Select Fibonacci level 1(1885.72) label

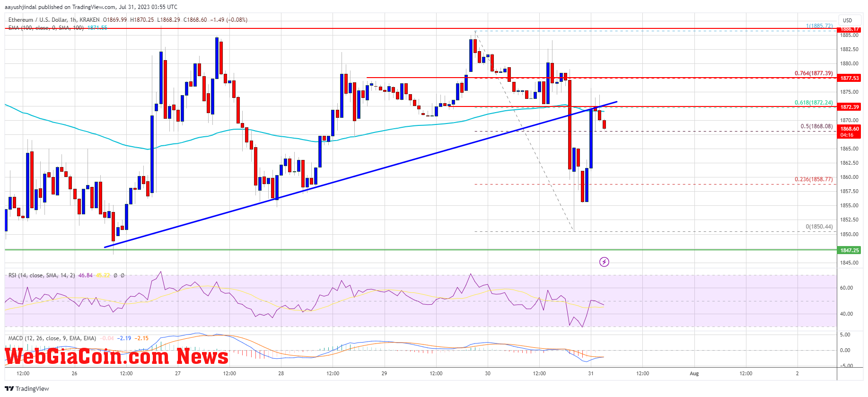[x=819, y=26]
